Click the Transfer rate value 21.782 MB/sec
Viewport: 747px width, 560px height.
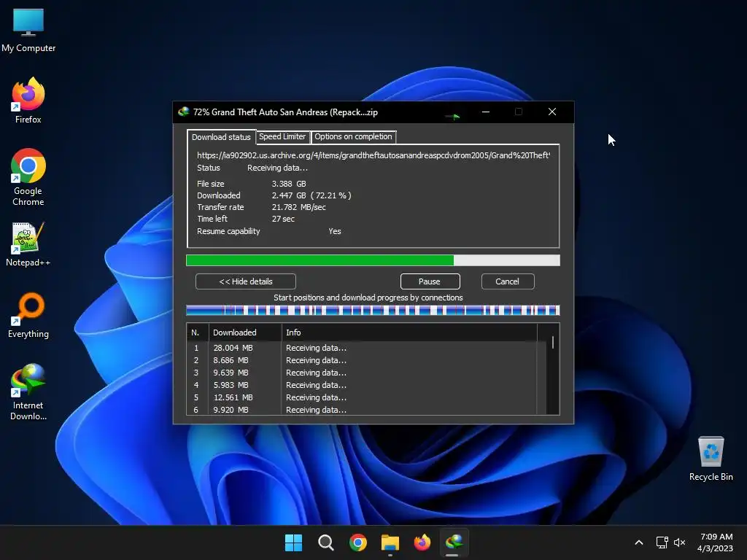pos(298,207)
